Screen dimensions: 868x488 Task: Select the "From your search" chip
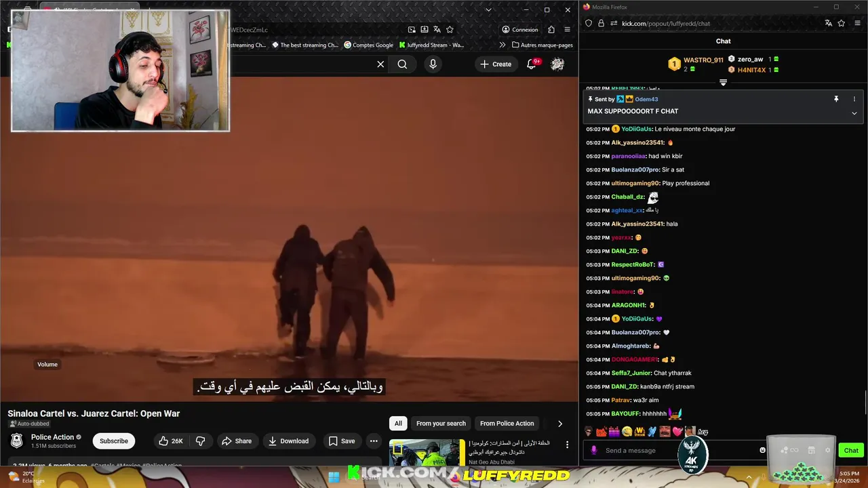pos(441,424)
